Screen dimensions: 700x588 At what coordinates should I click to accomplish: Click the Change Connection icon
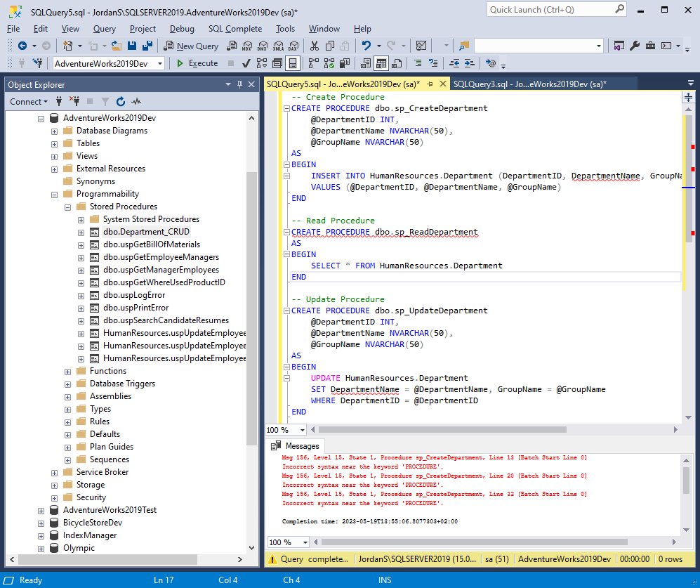37,63
